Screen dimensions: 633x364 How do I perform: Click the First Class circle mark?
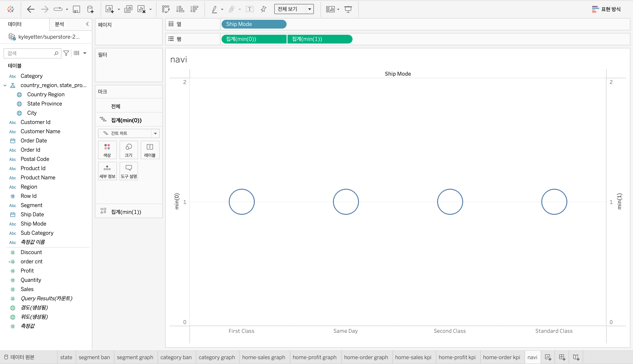coord(242,202)
